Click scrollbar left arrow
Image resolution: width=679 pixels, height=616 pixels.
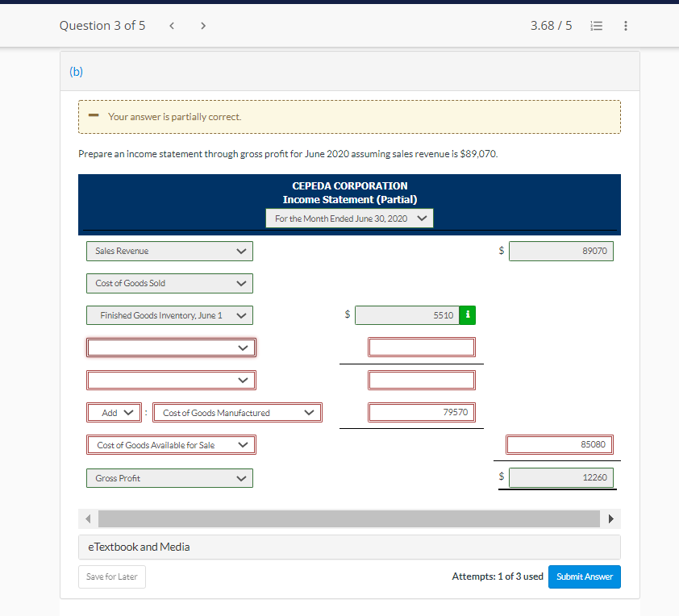89,518
